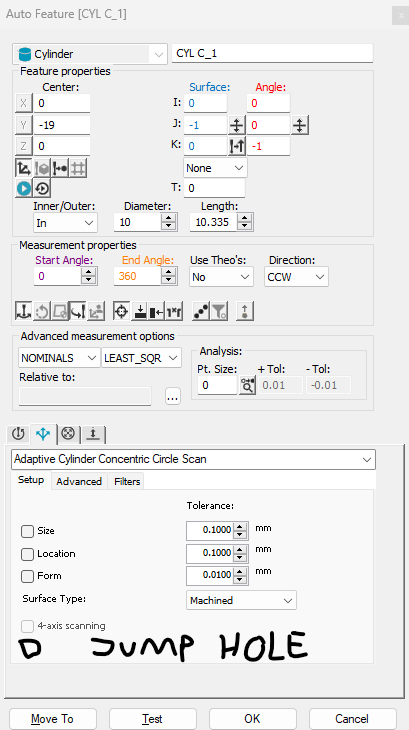The image size is (409, 730).
Task: Click the Test button
Action: click(x=153, y=719)
